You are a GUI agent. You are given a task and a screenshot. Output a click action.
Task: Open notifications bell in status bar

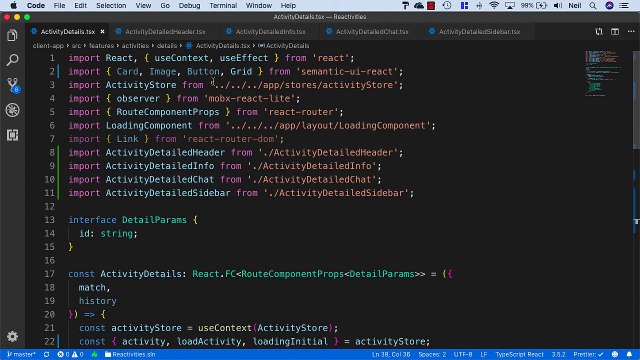coord(629,354)
